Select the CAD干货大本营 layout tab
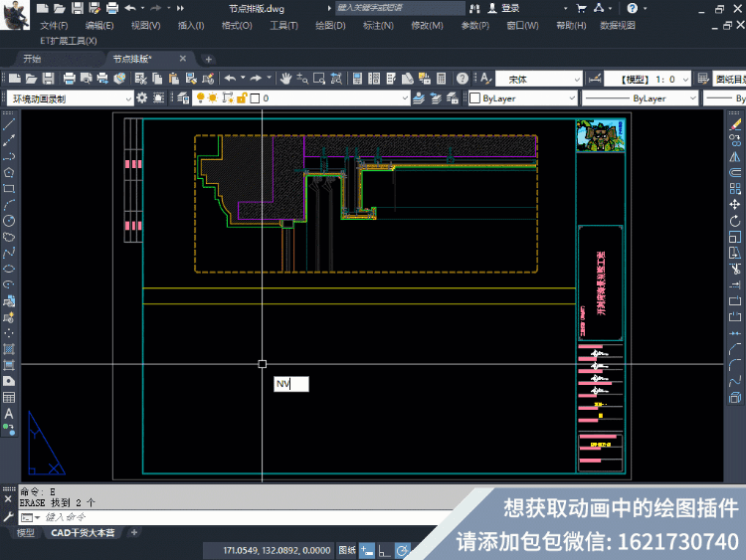746x560 pixels. pos(83,533)
